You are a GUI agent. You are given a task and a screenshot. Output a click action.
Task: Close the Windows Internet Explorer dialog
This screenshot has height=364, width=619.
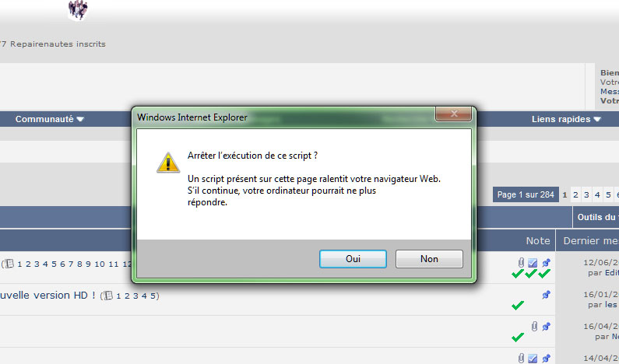(x=454, y=114)
